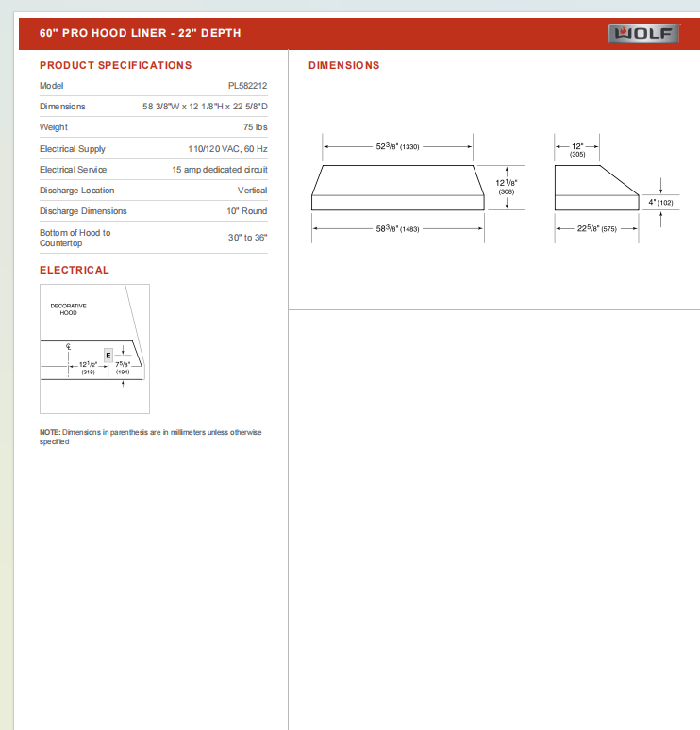This screenshot has width=700, height=730.
Task: Click the 'Discharge Dimensions' label
Action: coord(83,211)
